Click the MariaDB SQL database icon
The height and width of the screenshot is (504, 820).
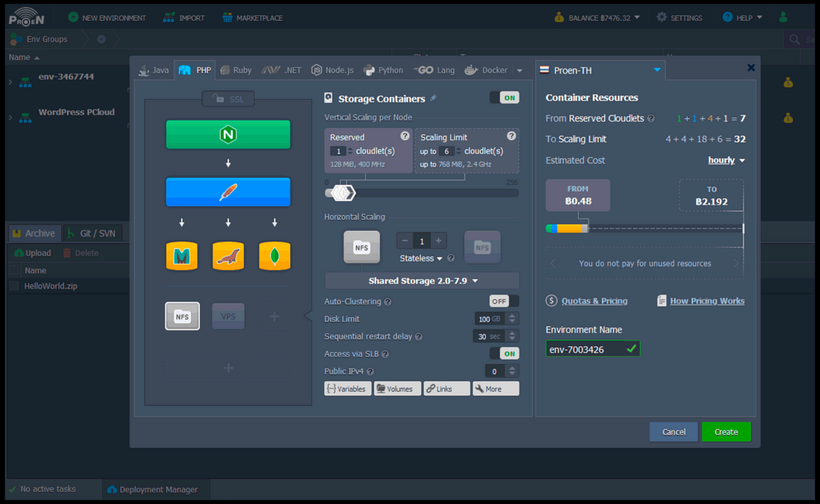228,256
